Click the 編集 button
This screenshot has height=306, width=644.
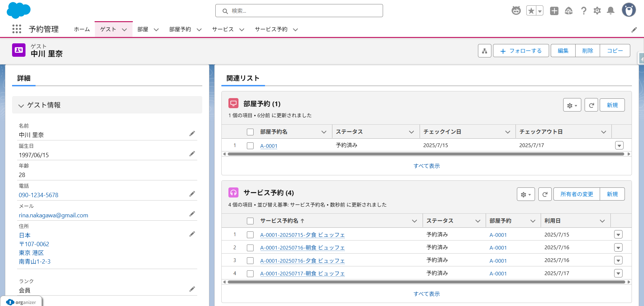562,50
